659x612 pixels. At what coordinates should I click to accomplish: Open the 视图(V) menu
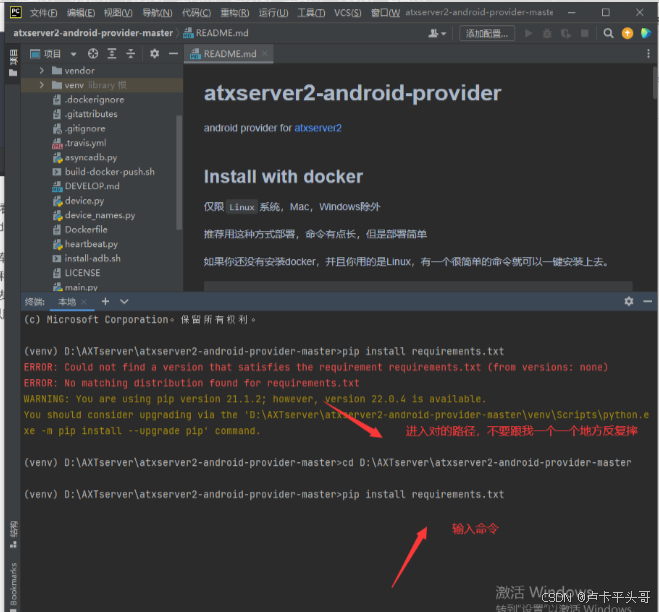(118, 13)
